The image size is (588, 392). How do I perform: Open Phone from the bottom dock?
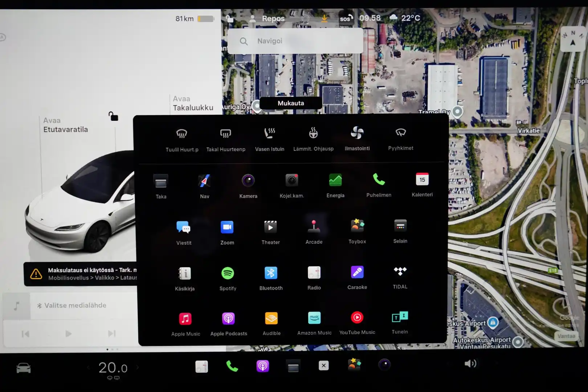232,366
